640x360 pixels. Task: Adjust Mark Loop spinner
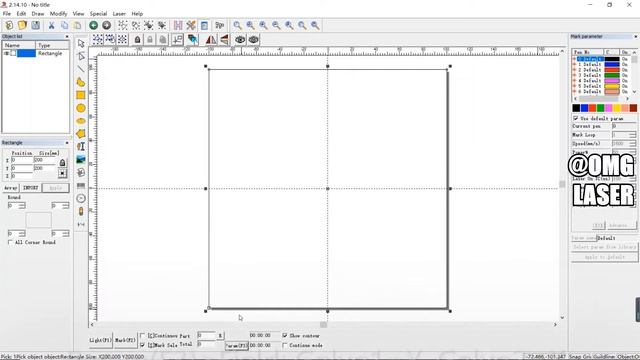tap(633, 135)
